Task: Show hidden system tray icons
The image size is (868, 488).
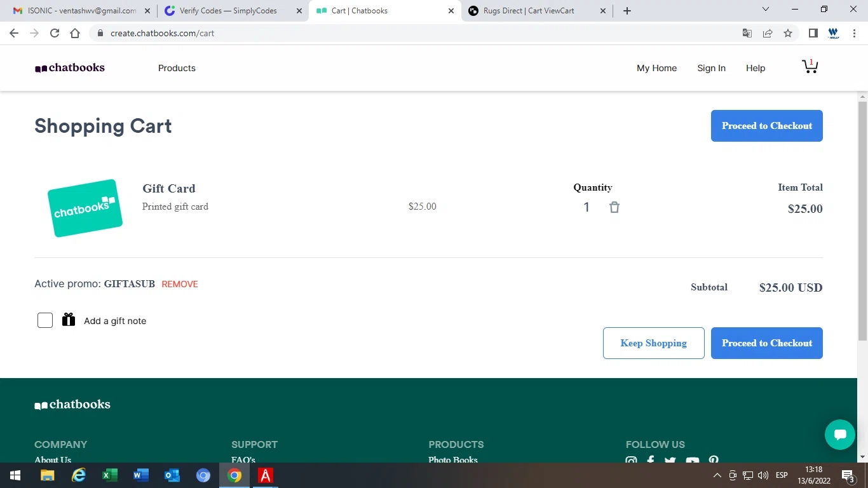Action: pyautogui.click(x=717, y=475)
